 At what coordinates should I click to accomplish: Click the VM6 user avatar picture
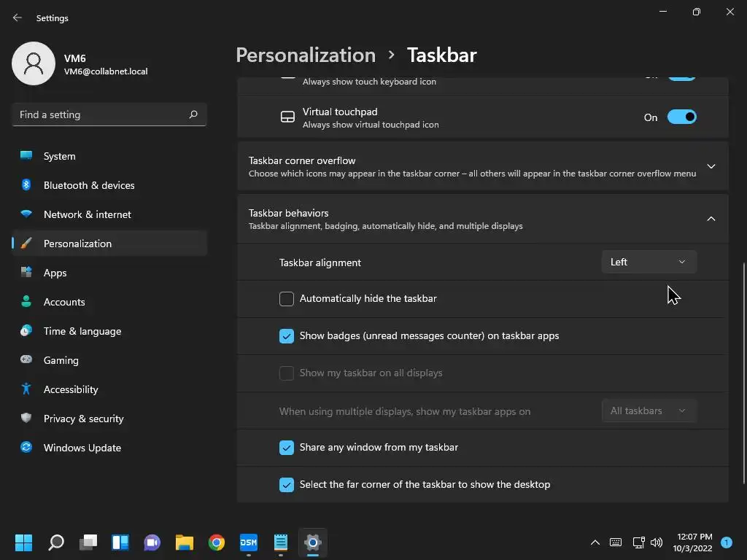pyautogui.click(x=34, y=63)
